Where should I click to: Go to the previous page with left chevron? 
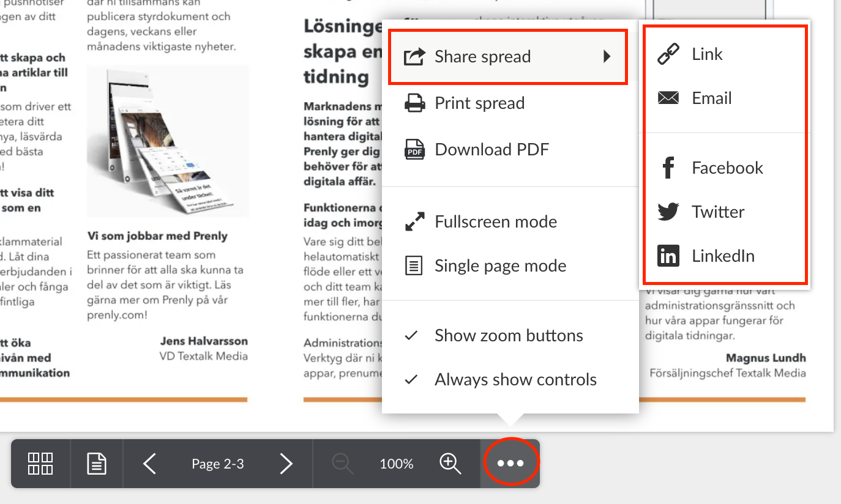point(149,464)
